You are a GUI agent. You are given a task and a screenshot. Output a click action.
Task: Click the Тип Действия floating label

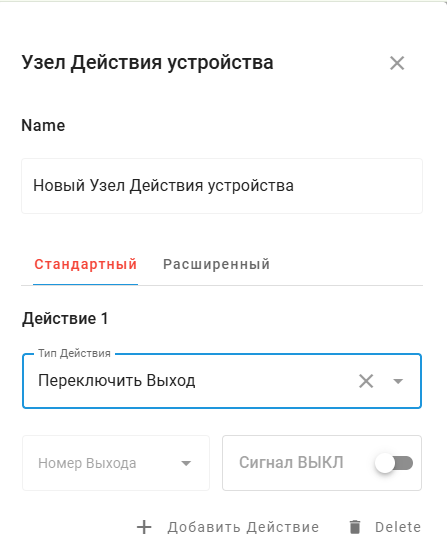click(74, 354)
